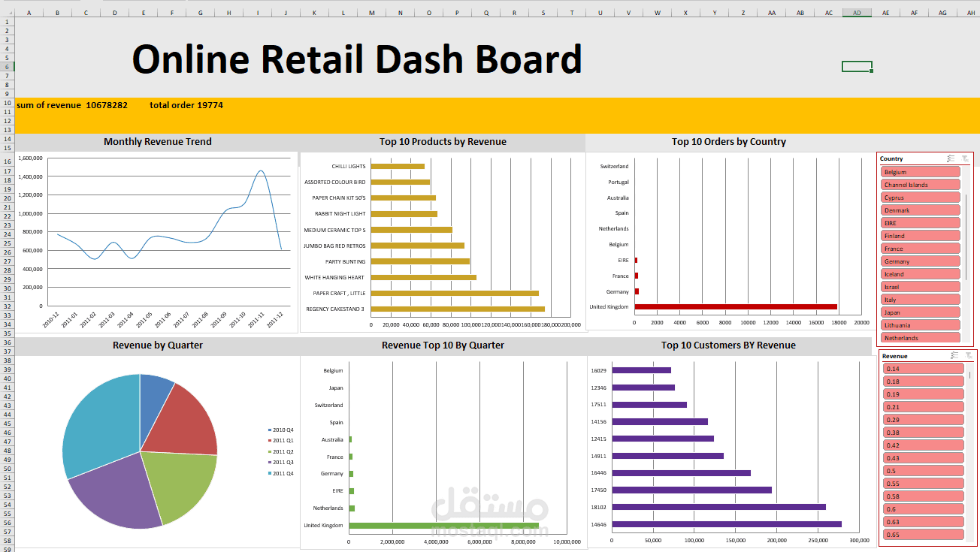Viewport: 980px width, 552px height.
Task: Filter Country slicer by Belgium
Action: pos(921,172)
